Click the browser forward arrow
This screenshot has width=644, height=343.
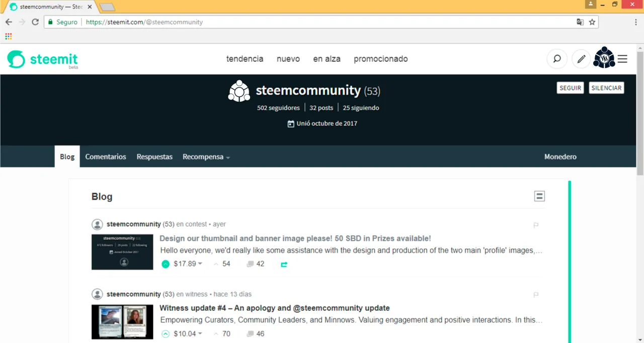tap(22, 22)
